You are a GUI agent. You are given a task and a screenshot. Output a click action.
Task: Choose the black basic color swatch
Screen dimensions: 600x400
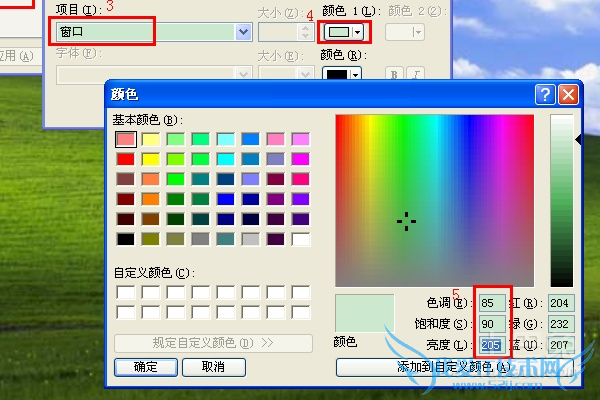point(126,239)
